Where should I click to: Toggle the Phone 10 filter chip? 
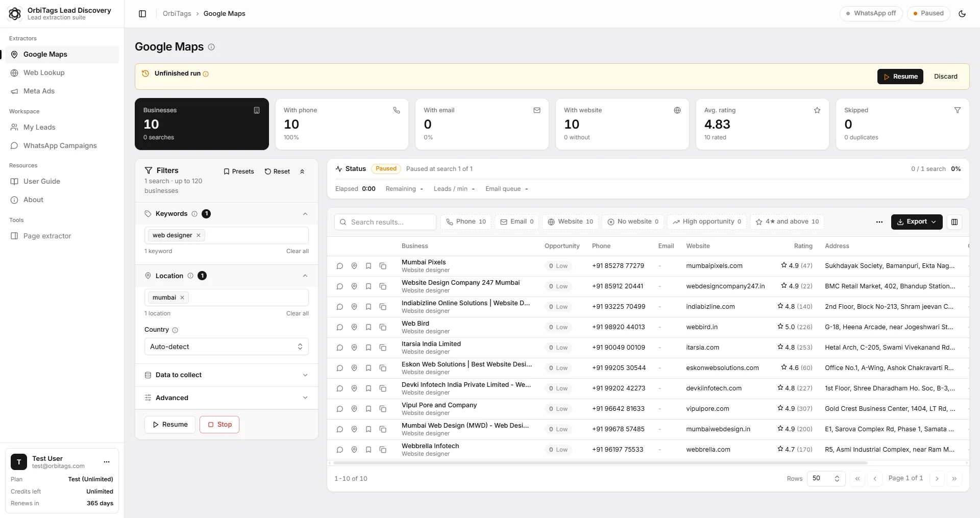coord(465,222)
